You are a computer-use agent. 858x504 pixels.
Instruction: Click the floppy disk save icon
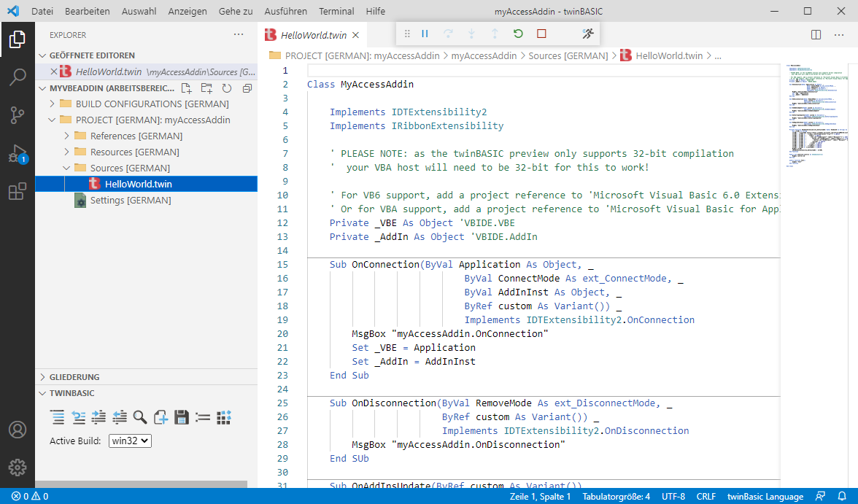(182, 417)
